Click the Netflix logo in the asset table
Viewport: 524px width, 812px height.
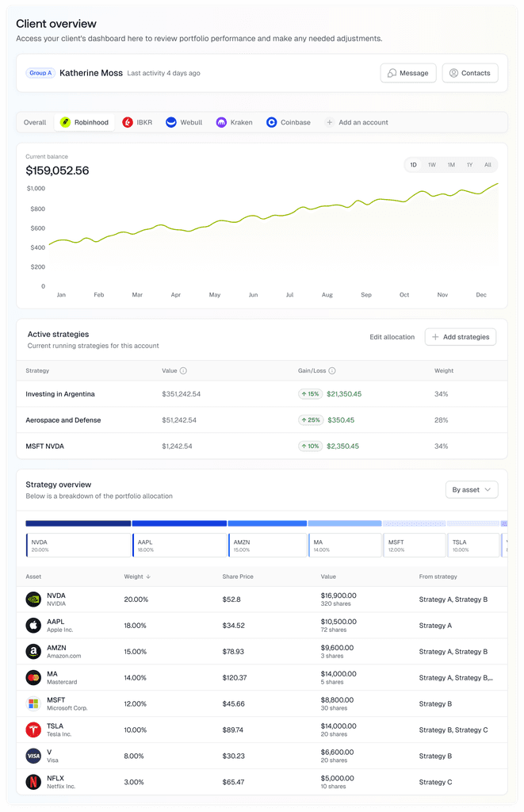point(33,782)
